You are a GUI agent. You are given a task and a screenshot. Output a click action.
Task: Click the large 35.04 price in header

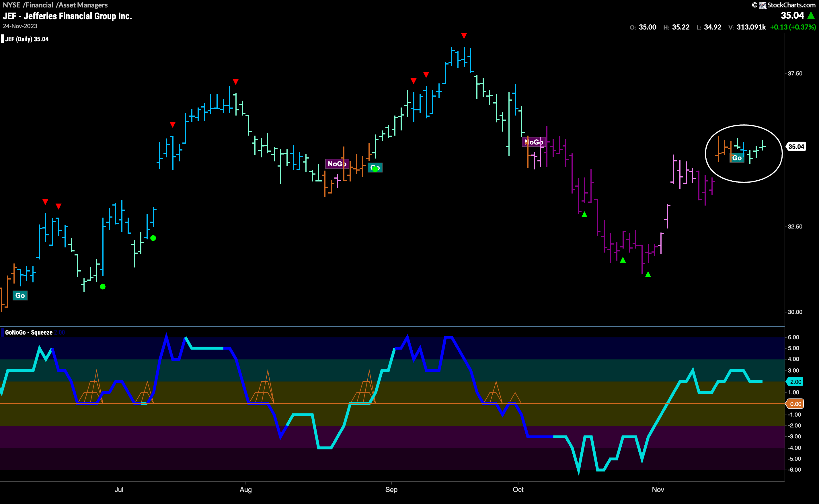[x=792, y=16]
